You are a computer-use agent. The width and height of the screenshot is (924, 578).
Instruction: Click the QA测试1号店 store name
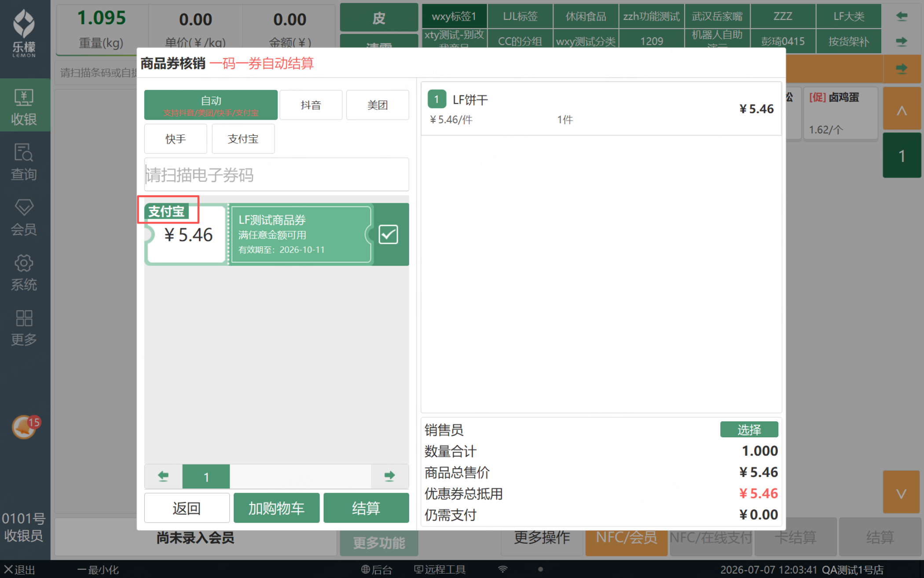(x=853, y=570)
